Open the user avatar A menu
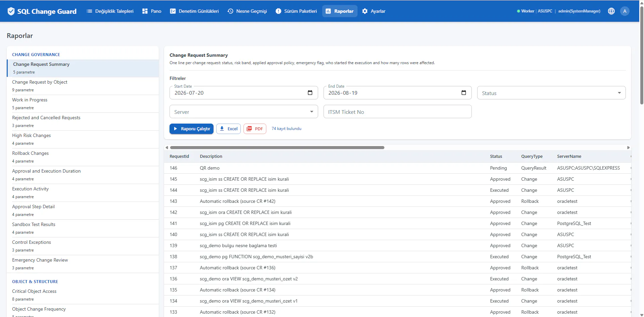 625,11
